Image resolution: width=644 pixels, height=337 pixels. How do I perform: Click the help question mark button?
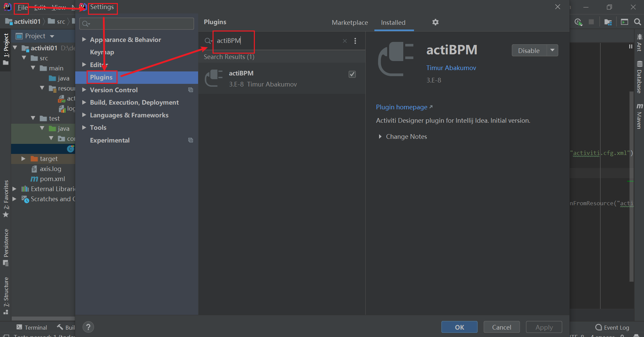click(x=88, y=327)
